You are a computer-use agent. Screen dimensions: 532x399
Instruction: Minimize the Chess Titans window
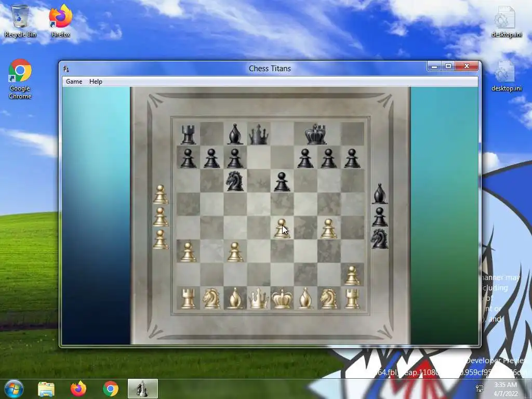(434, 66)
